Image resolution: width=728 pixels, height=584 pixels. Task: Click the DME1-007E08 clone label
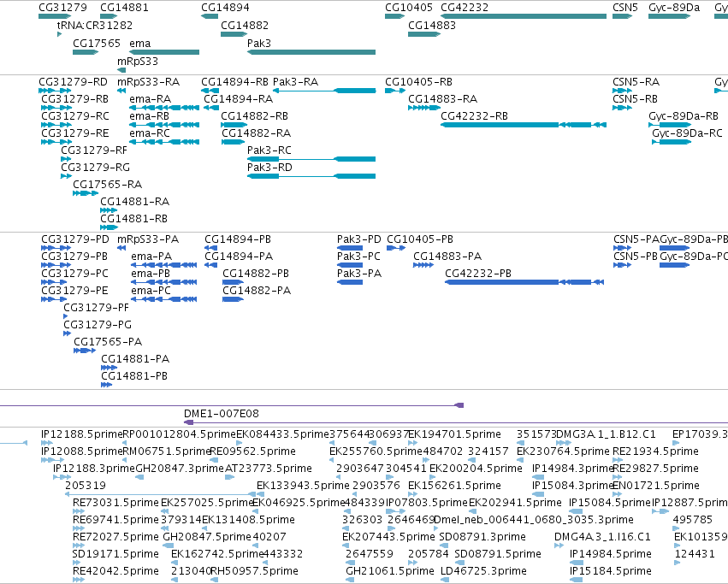pyautogui.click(x=222, y=414)
